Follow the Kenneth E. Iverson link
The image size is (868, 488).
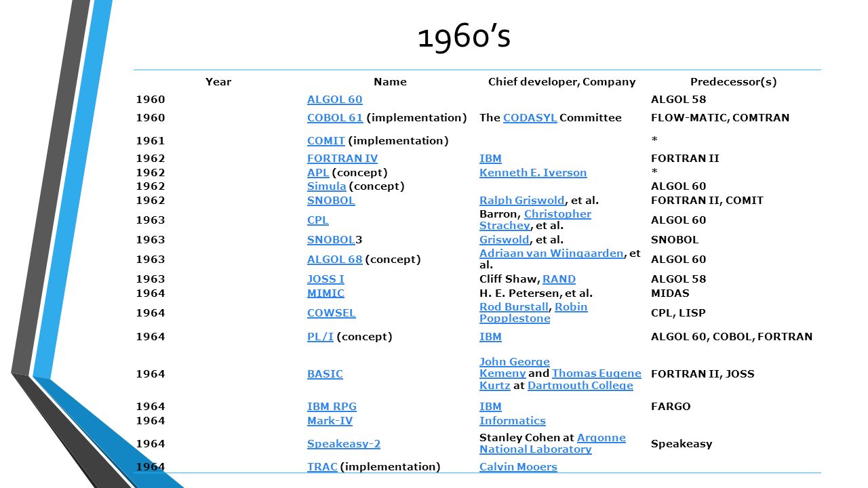[x=533, y=173]
